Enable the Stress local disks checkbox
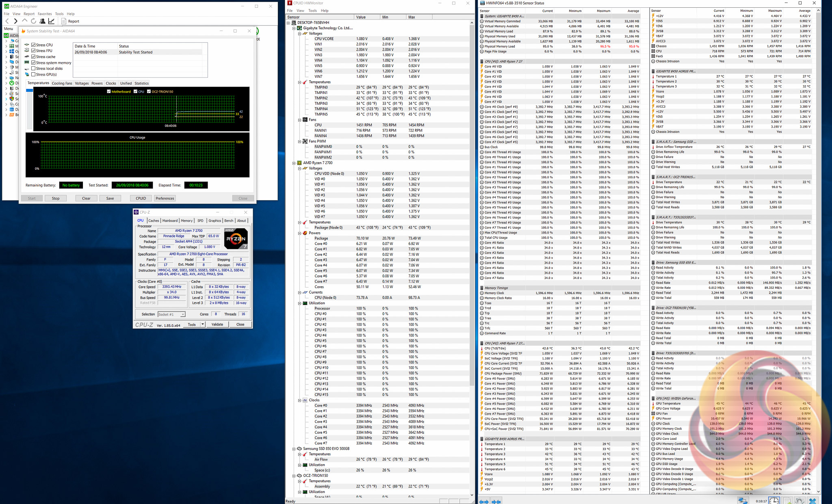This screenshot has height=504, width=832. click(x=33, y=69)
